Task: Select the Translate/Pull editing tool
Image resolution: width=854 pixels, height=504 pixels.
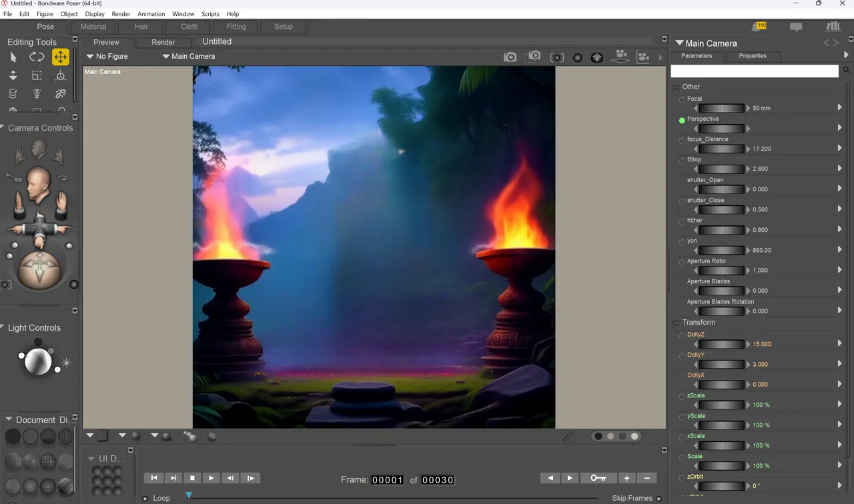Action: coord(60,57)
